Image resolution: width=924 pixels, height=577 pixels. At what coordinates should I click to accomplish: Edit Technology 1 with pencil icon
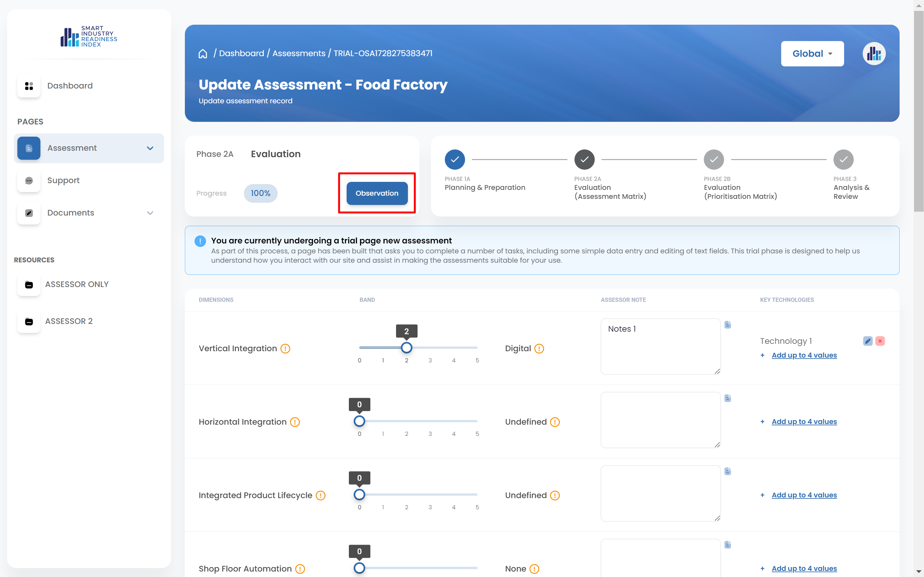868,341
